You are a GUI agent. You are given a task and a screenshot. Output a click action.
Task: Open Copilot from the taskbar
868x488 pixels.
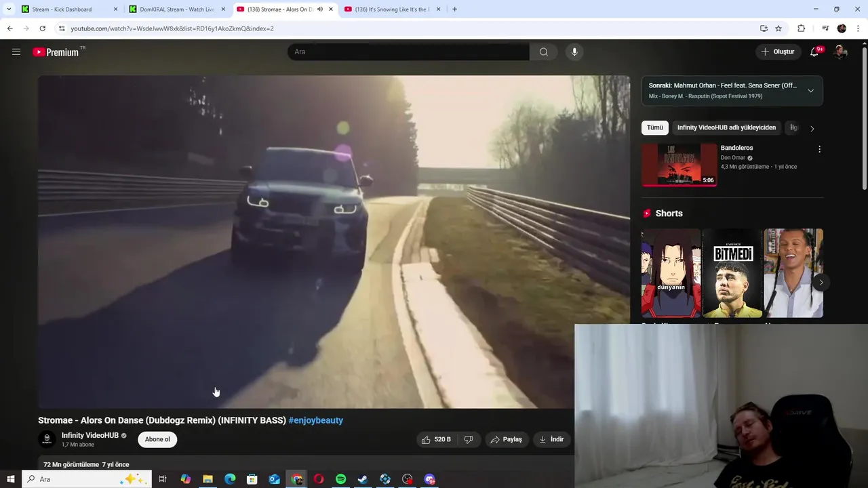[x=185, y=479]
